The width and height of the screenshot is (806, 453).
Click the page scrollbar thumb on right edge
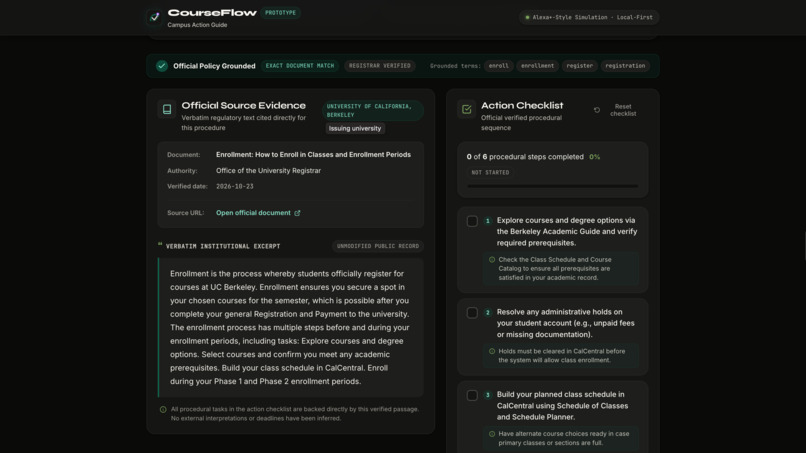[804, 246]
